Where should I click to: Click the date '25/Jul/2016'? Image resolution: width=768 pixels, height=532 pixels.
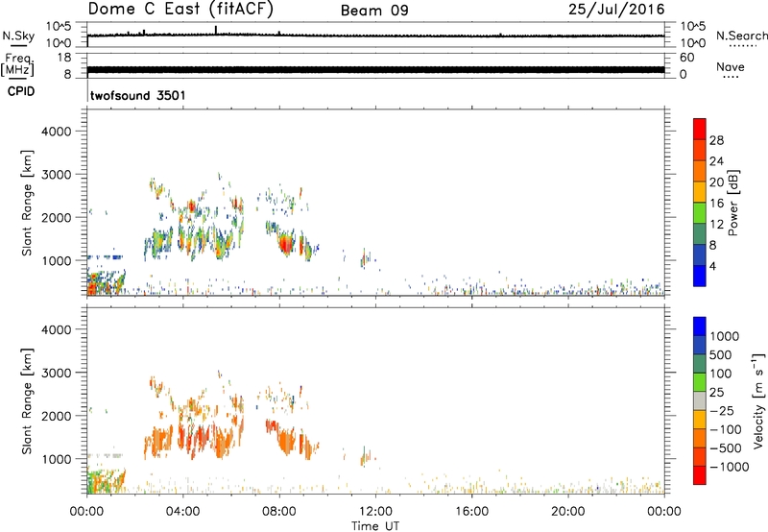[616, 10]
